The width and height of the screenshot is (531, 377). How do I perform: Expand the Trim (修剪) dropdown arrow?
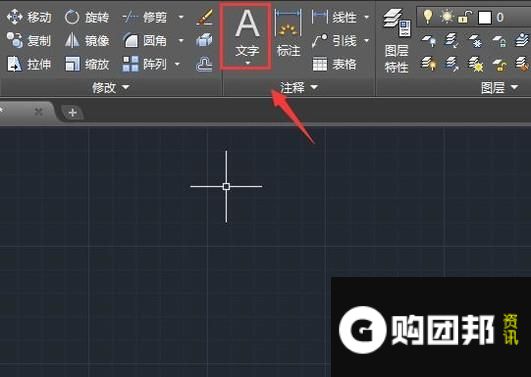click(181, 17)
